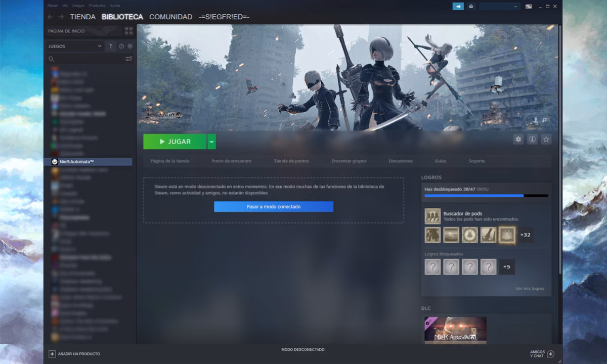The image size is (607, 364).
Task: Open the blue announcements megaphone icon
Action: pyautogui.click(x=458, y=7)
